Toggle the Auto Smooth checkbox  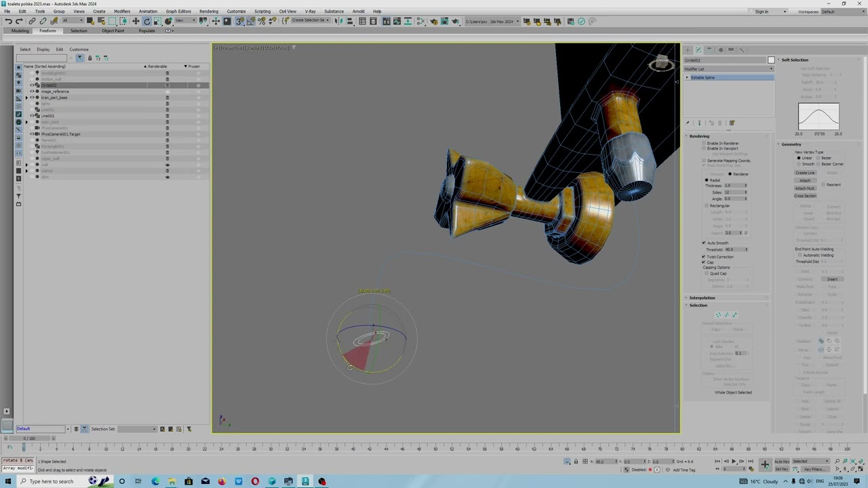click(705, 243)
